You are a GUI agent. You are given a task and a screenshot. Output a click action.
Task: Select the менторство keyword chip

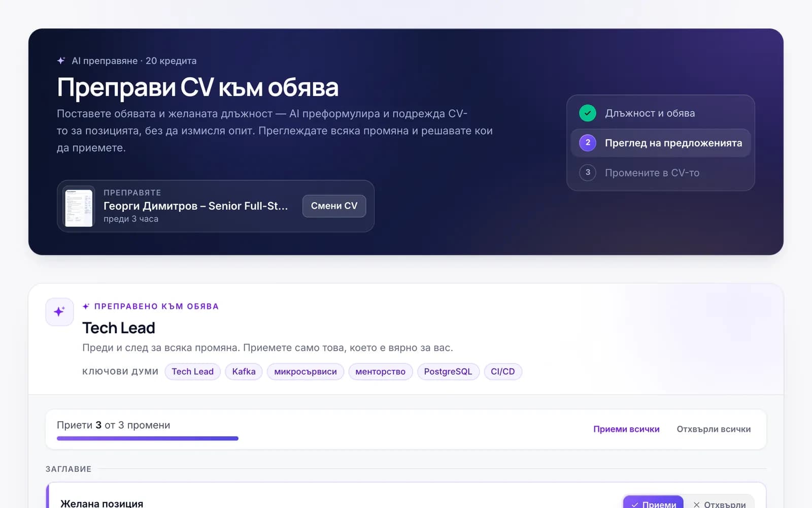tap(380, 371)
